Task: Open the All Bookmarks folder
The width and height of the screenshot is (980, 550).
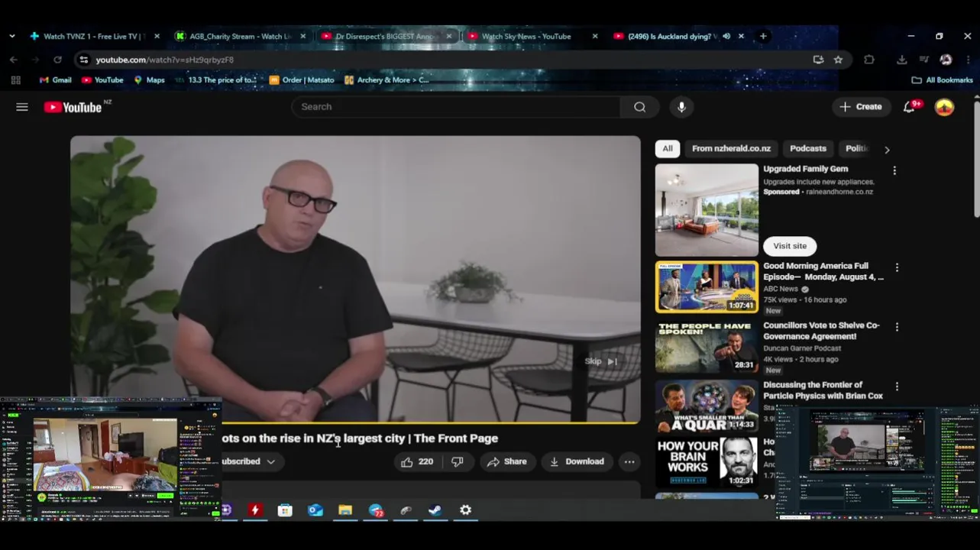Action: (942, 80)
